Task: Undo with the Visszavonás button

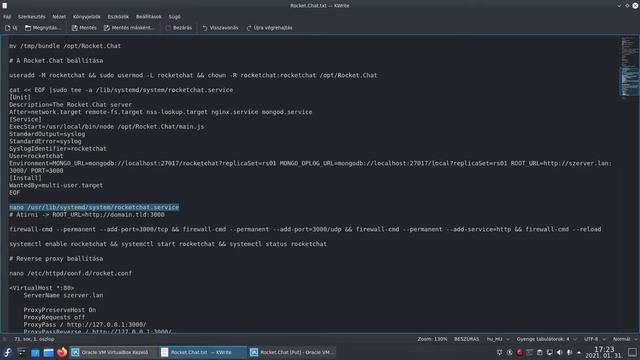Action: coord(220,28)
